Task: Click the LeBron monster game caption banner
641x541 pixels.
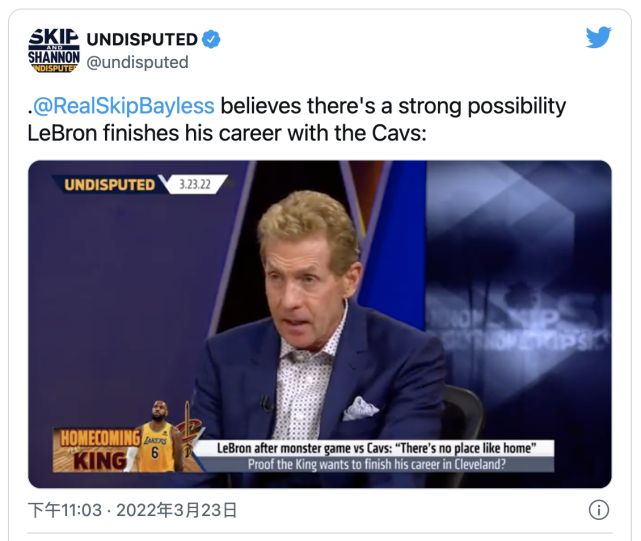Action: [376, 448]
